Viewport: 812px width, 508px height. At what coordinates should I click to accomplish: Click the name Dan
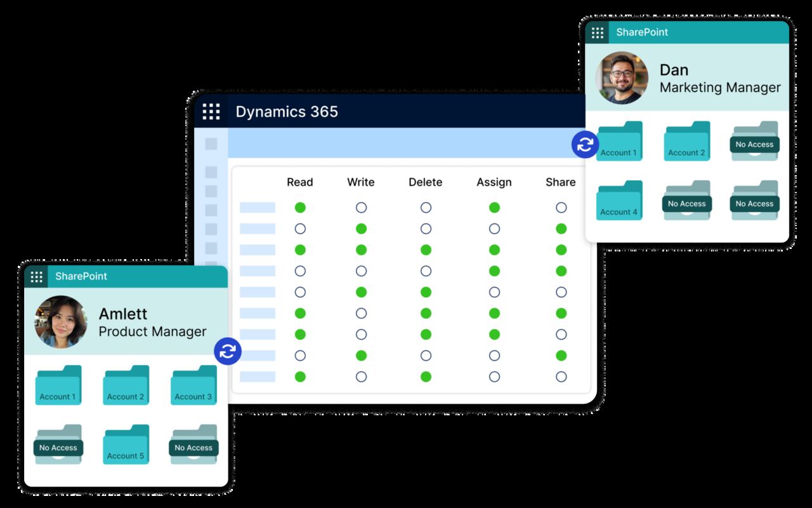tap(674, 70)
